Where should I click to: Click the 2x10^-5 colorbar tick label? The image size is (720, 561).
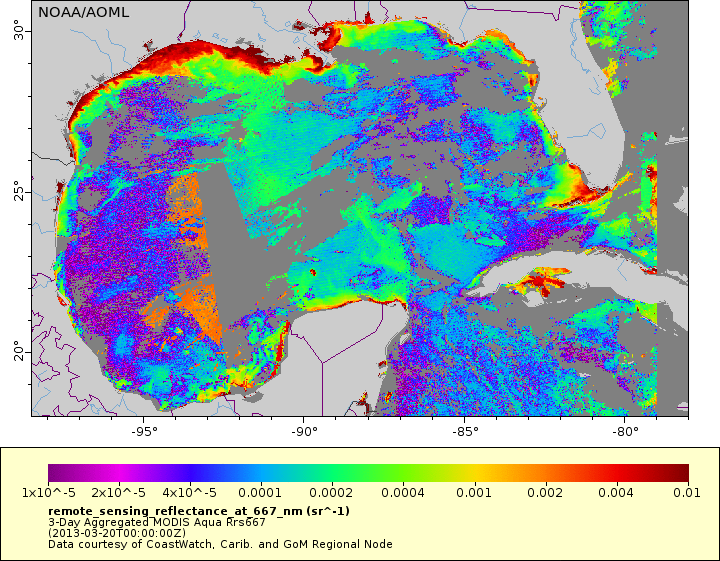[118, 493]
